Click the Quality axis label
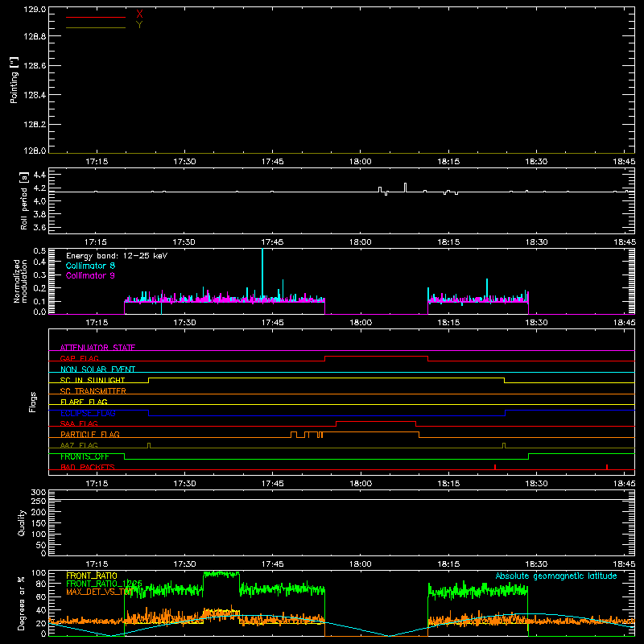Image resolution: width=644 pixels, height=644 pixels. point(22,522)
